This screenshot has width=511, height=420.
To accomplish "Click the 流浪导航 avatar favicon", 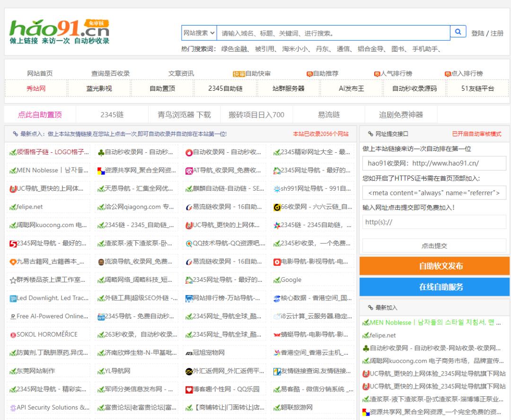I will coord(101,262).
